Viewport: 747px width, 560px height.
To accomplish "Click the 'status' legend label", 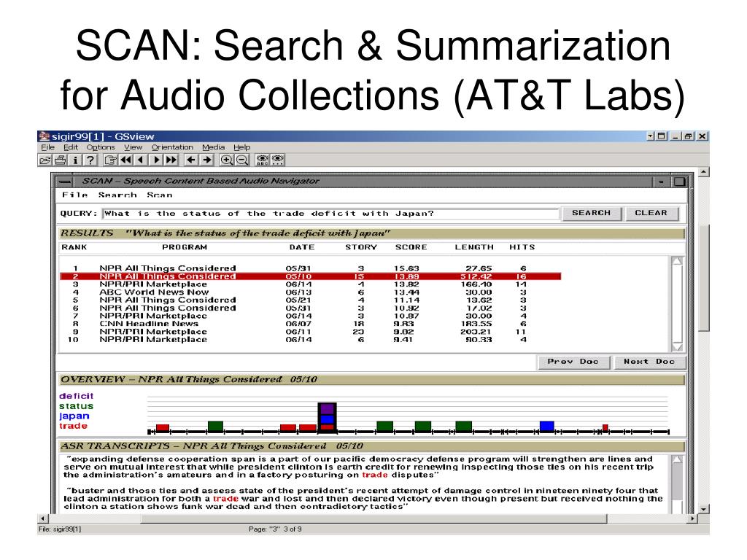I will coord(76,406).
